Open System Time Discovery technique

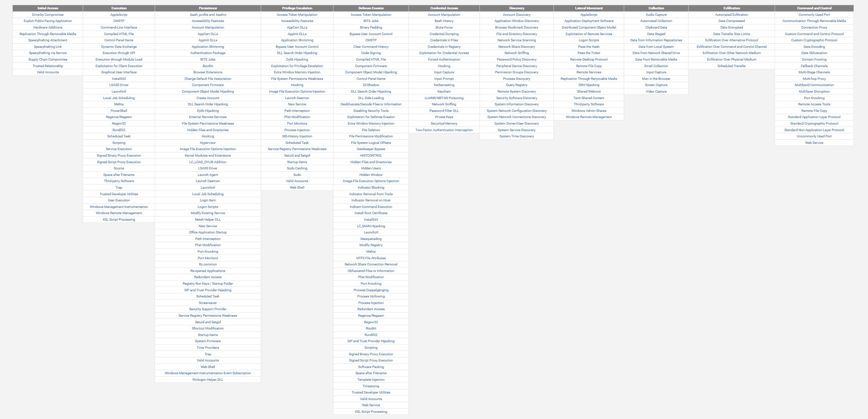[x=516, y=136]
